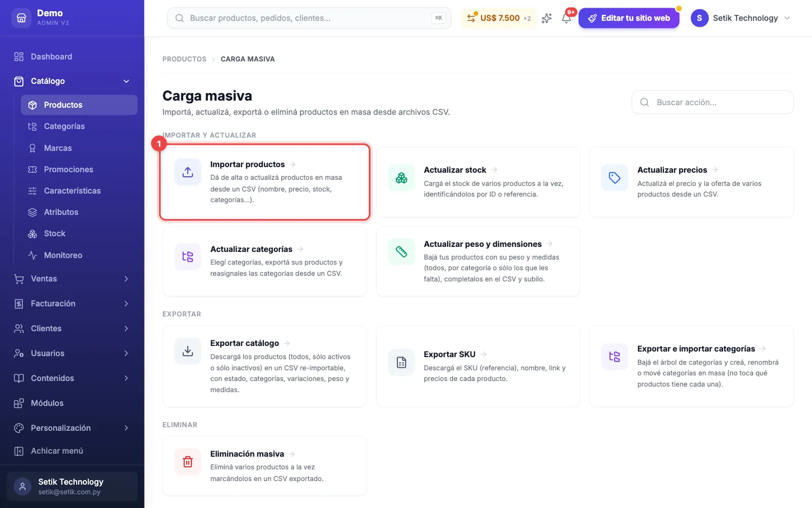Click the Editar tu sitio web button

point(629,18)
